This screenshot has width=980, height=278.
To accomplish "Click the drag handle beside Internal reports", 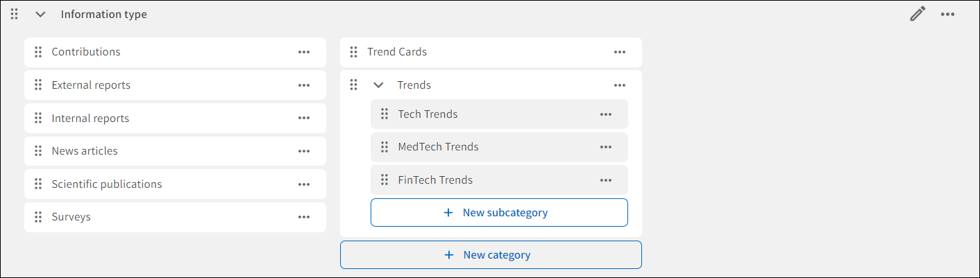I will [38, 119].
